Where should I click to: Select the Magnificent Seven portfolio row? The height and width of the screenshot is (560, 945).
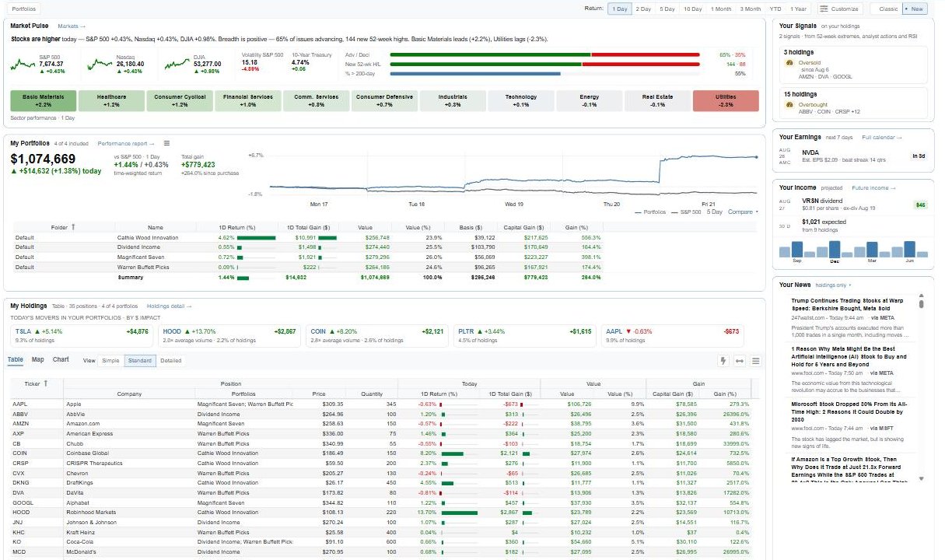click(307, 257)
